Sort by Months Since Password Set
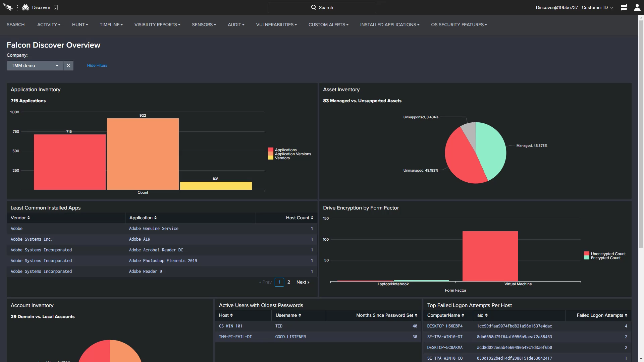Image resolution: width=644 pixels, height=362 pixels. pyautogui.click(x=387, y=315)
